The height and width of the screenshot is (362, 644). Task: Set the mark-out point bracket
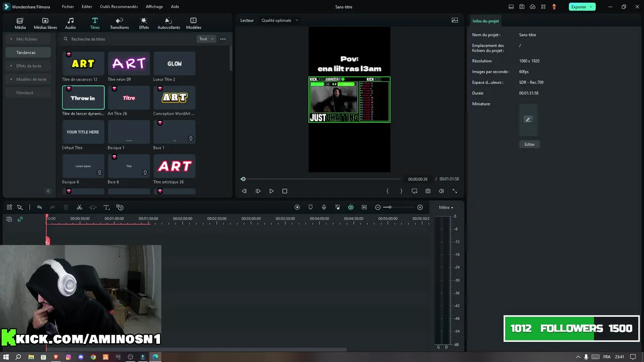[x=401, y=191]
